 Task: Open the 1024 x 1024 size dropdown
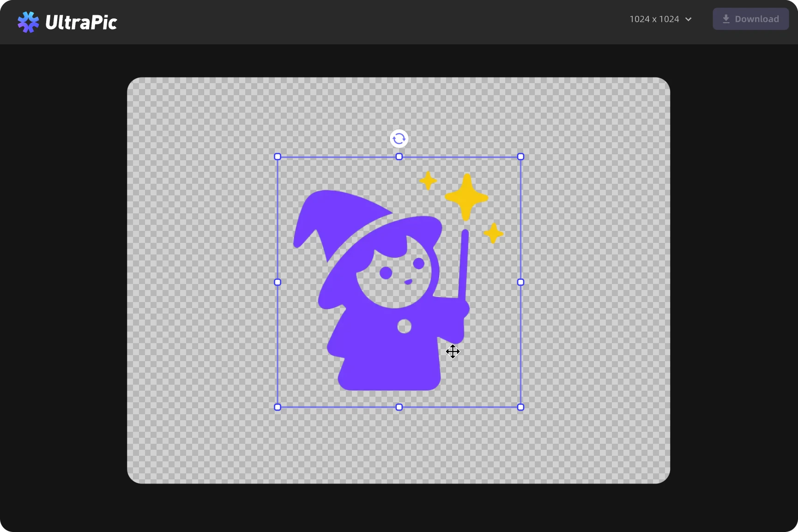[654, 19]
